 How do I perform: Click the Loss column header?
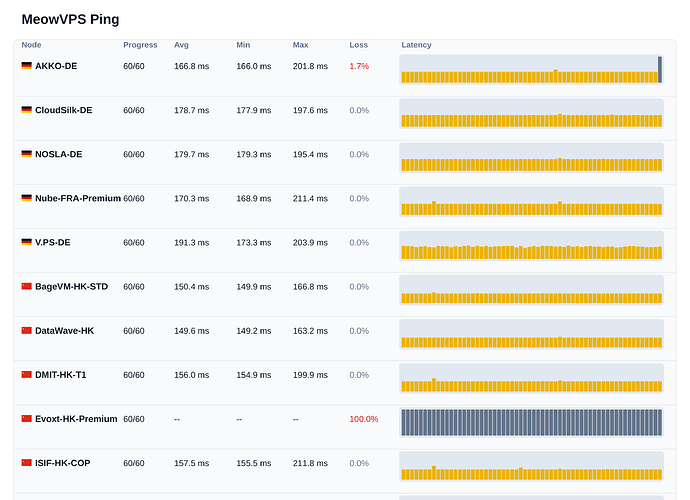358,45
